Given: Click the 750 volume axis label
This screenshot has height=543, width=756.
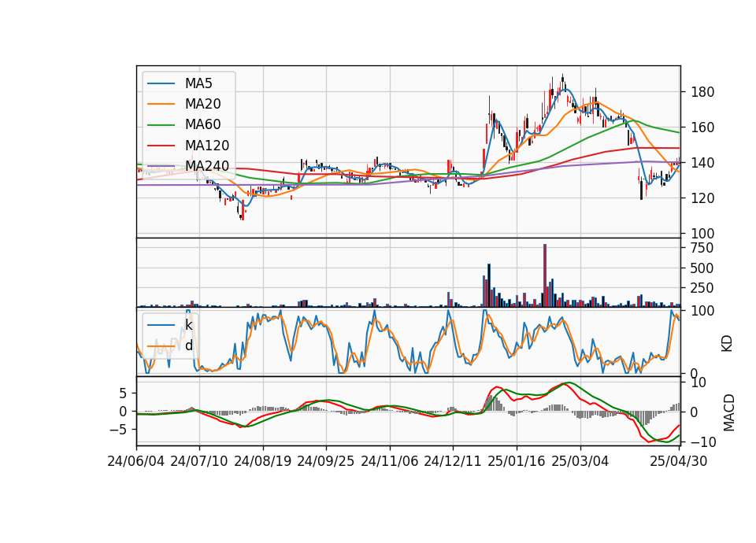Looking at the screenshot, I should click(702, 248).
